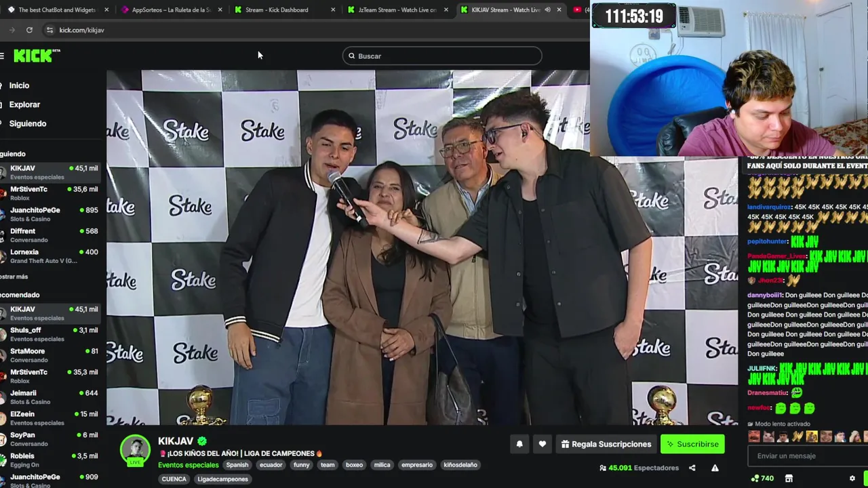This screenshot has width=868, height=488.
Task: Click the milica tag
Action: [x=382, y=465]
